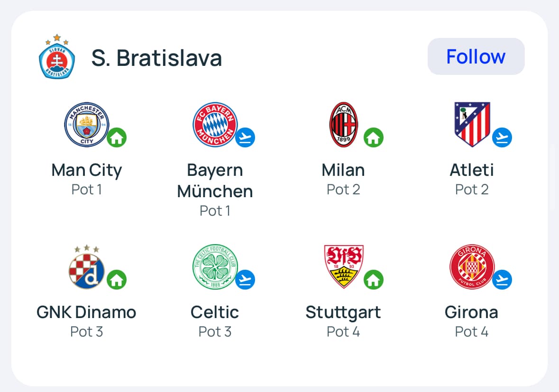The height and width of the screenshot is (392, 559).
Task: Click the VfB Stuttgart crest
Action: click(344, 267)
